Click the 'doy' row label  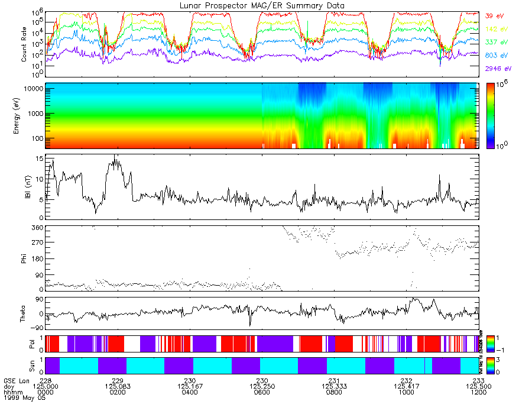pyautogui.click(x=9, y=387)
